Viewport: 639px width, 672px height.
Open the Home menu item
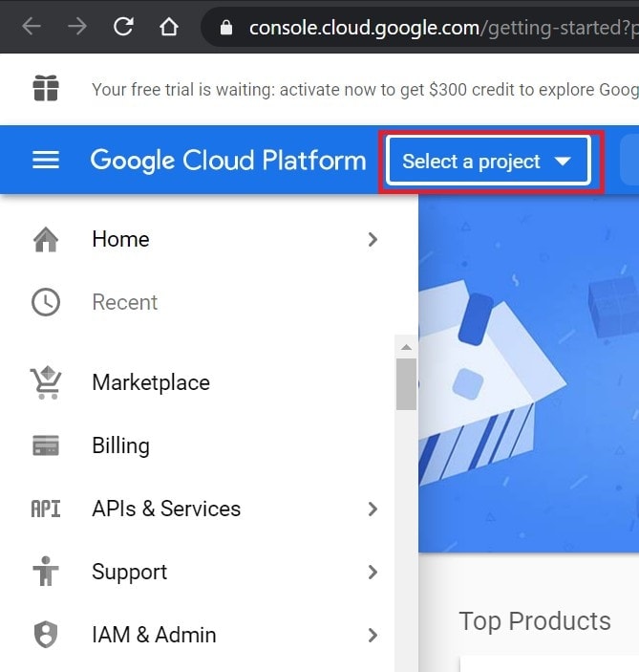pyautogui.click(x=120, y=239)
